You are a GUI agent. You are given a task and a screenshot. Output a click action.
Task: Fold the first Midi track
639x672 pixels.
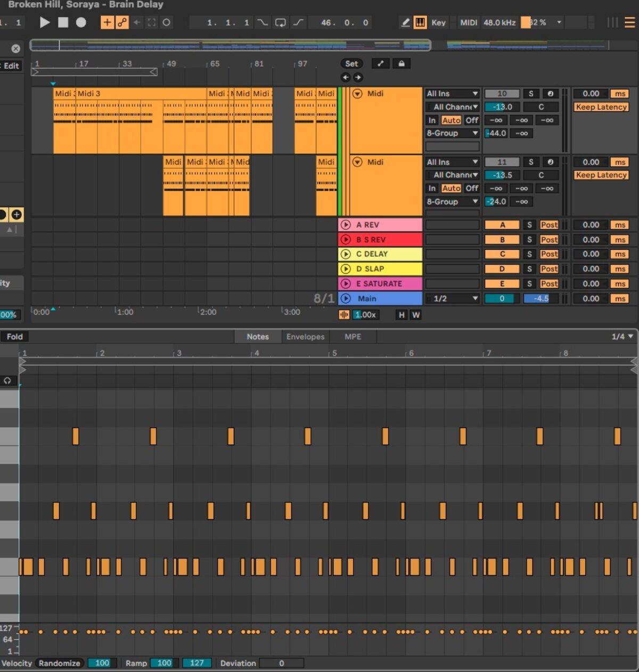point(357,94)
